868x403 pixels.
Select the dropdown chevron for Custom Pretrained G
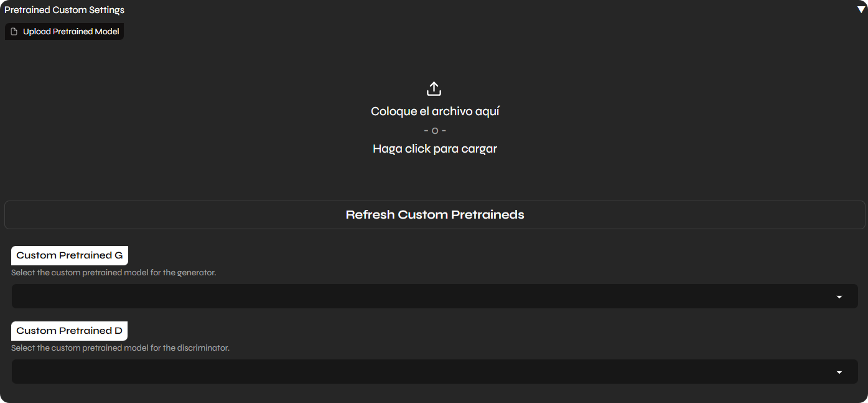[839, 296]
